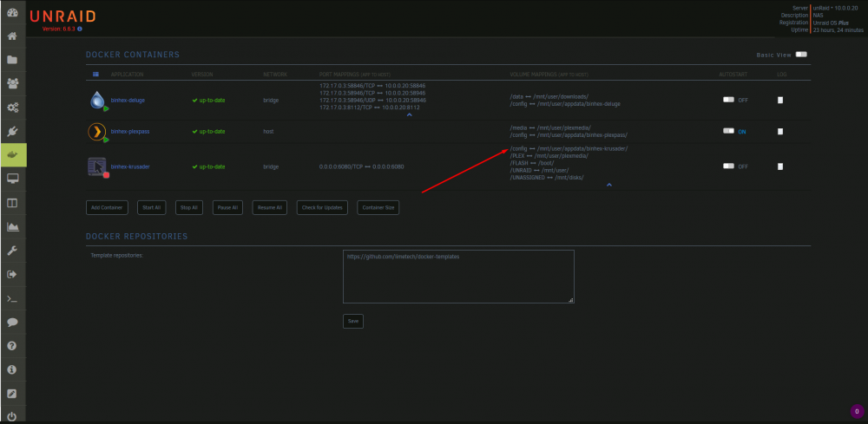Viewport: 868px width, 424px height.
Task: Click the /PLEX volume mapping line
Action: point(549,156)
